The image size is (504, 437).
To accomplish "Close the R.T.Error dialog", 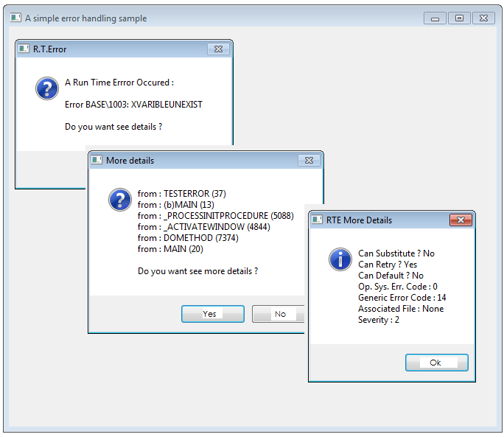I will click(x=218, y=49).
